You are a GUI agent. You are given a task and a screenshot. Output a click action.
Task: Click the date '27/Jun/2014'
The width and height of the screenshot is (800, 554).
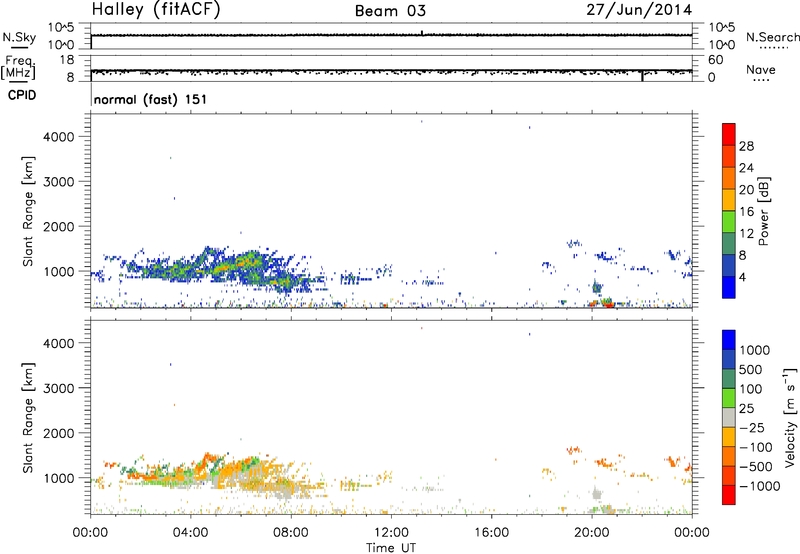pos(639,10)
